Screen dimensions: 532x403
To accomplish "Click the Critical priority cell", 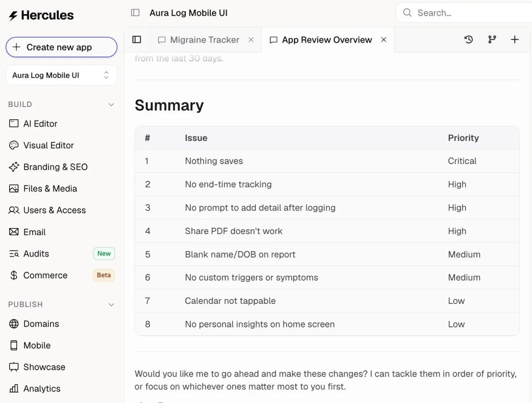I will [x=462, y=161].
